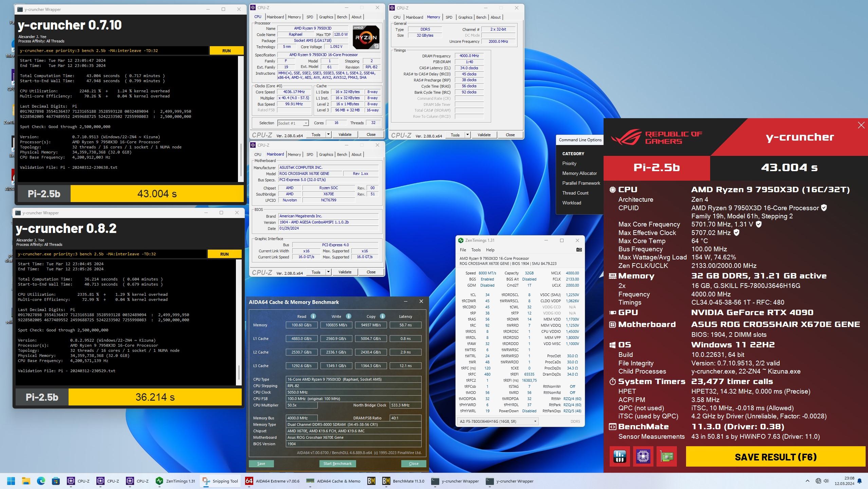Save the AIDA64 benchmark results
Viewport: 868px width, 489px height.
point(261,464)
